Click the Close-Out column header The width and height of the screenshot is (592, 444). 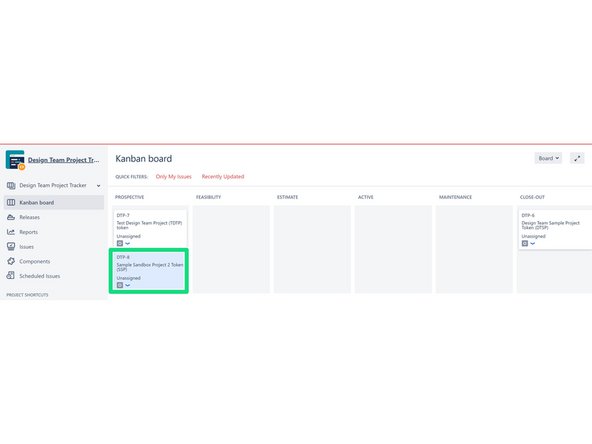532,197
